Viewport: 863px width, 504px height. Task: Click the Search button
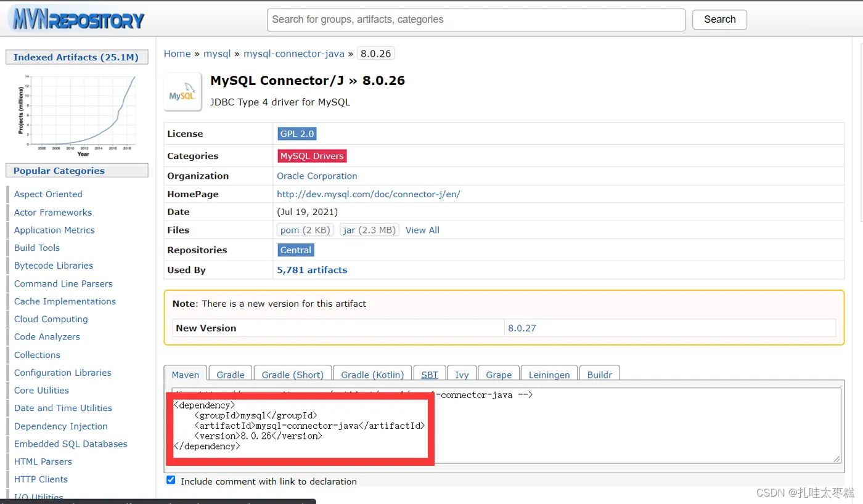719,20
